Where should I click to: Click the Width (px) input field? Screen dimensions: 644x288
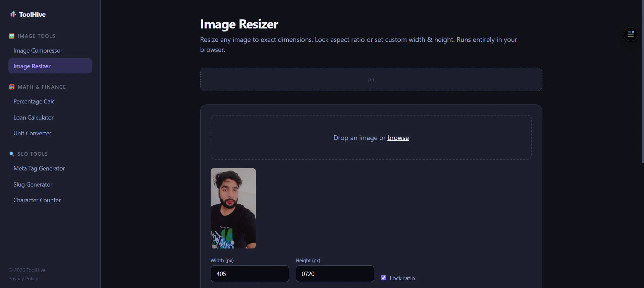point(250,274)
